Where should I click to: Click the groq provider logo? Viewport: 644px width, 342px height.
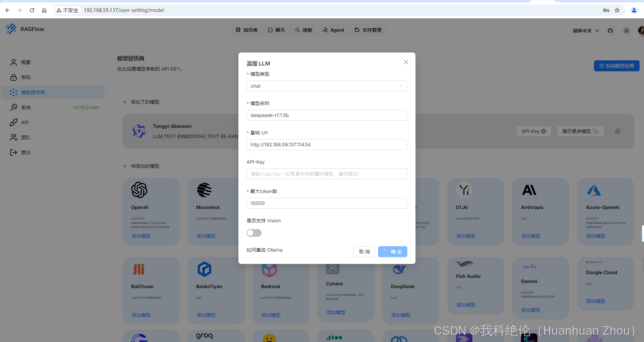coord(204,336)
